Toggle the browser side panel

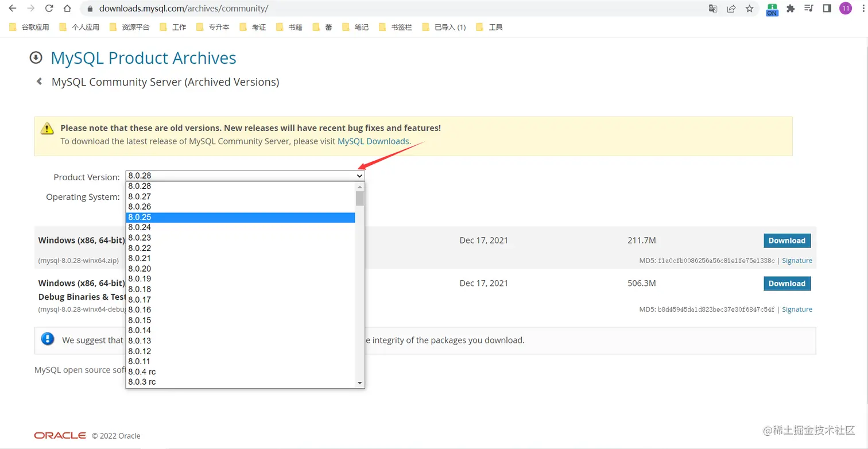(x=827, y=9)
